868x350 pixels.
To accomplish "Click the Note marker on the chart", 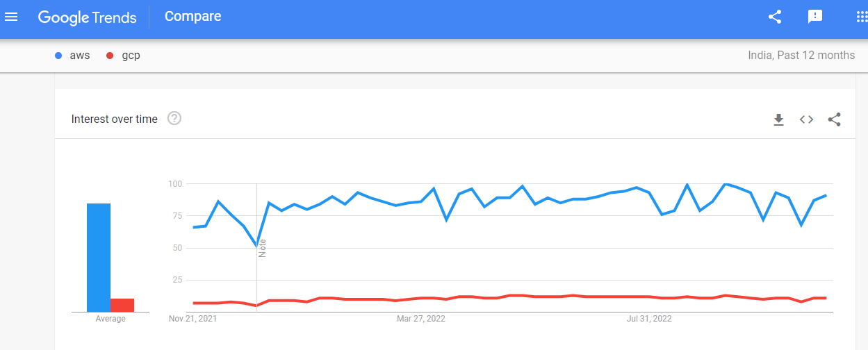I will (x=262, y=248).
